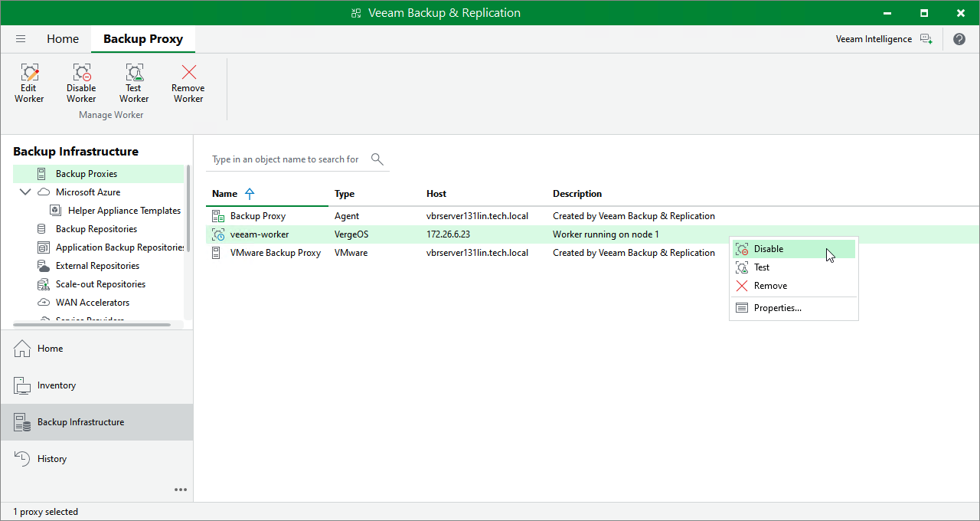
Task: Click the search magnifier icon
Action: tap(377, 159)
